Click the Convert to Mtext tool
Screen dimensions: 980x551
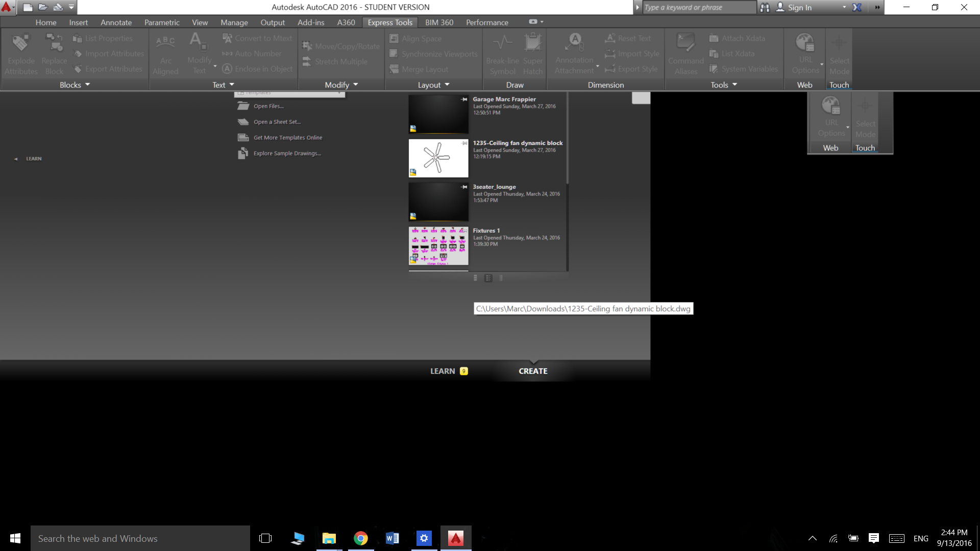[257, 38]
